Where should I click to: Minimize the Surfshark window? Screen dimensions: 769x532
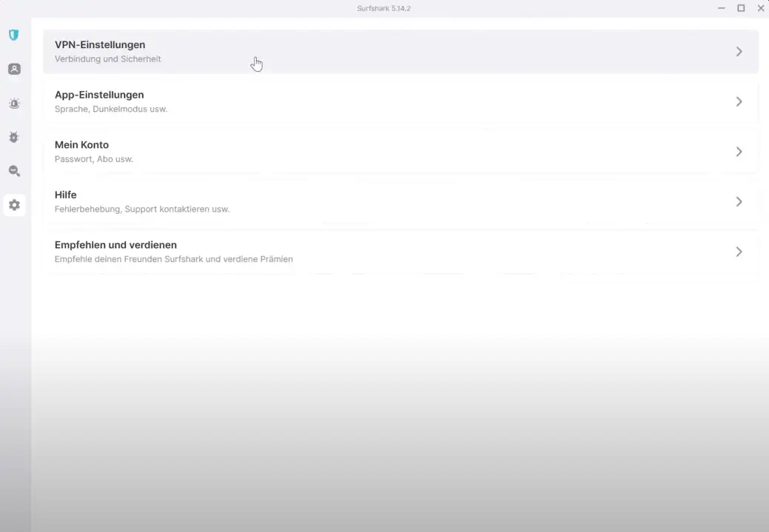722,8
